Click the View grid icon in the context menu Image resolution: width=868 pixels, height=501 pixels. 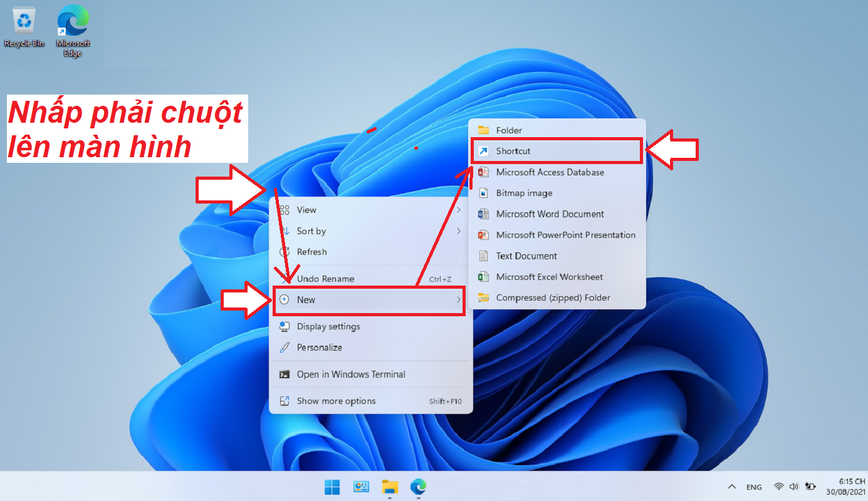(x=285, y=210)
